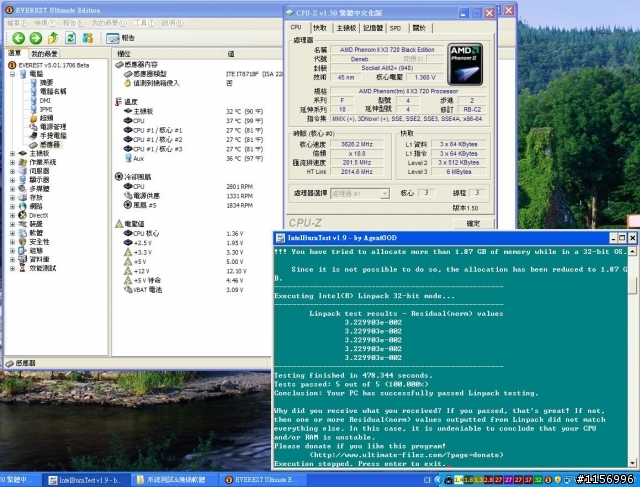Open the 報告 report toolbar button

point(120,38)
